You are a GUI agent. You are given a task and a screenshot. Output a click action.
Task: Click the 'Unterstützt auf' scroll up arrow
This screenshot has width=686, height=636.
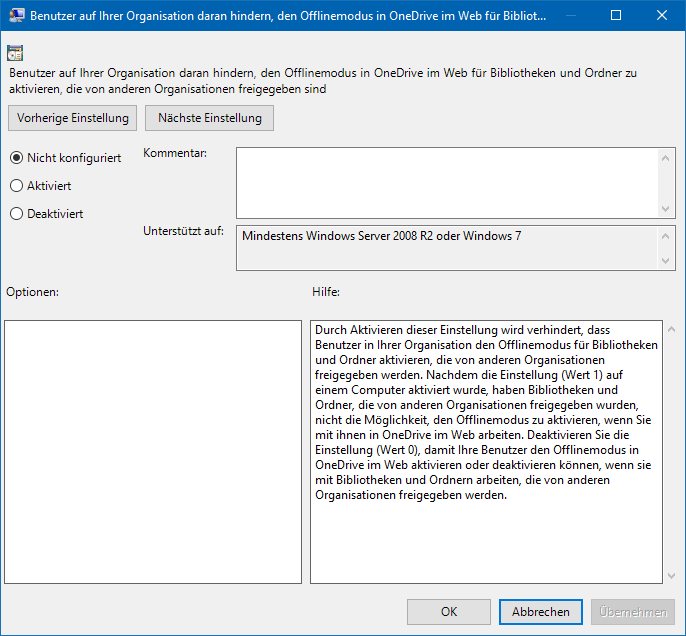pyautogui.click(x=667, y=236)
